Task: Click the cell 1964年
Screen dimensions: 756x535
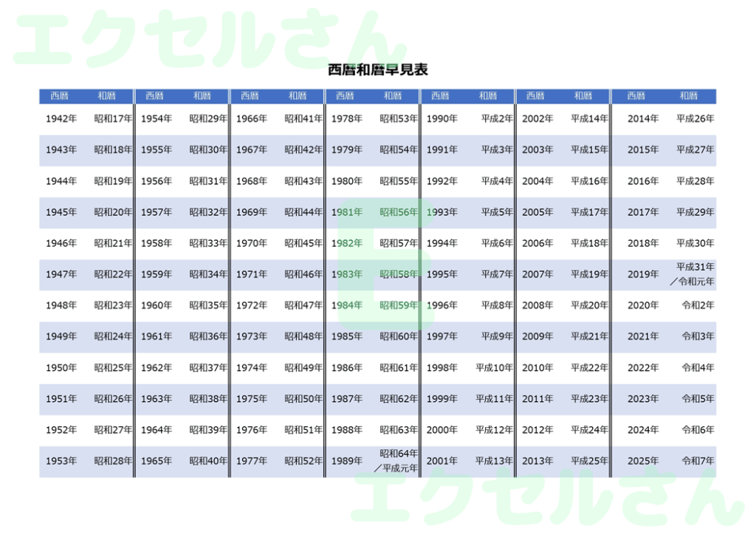Action: (157, 430)
